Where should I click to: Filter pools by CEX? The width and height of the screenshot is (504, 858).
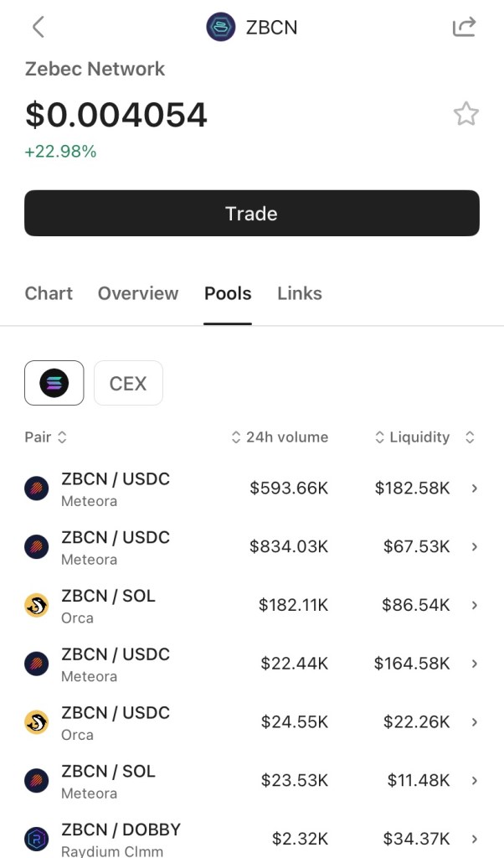click(x=128, y=383)
